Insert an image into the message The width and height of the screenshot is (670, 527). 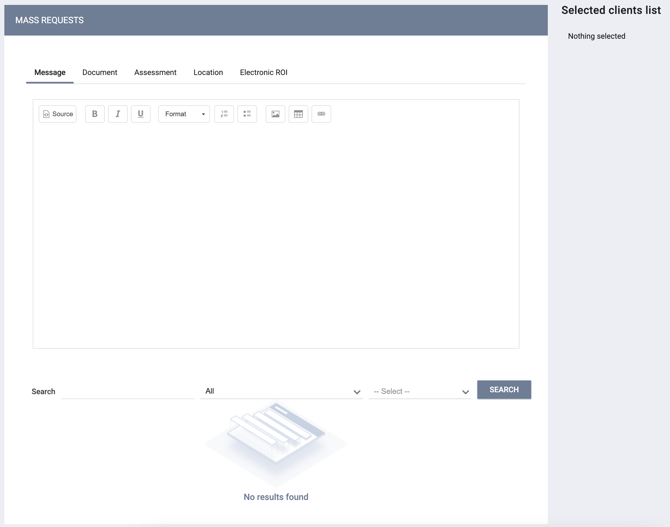click(275, 114)
